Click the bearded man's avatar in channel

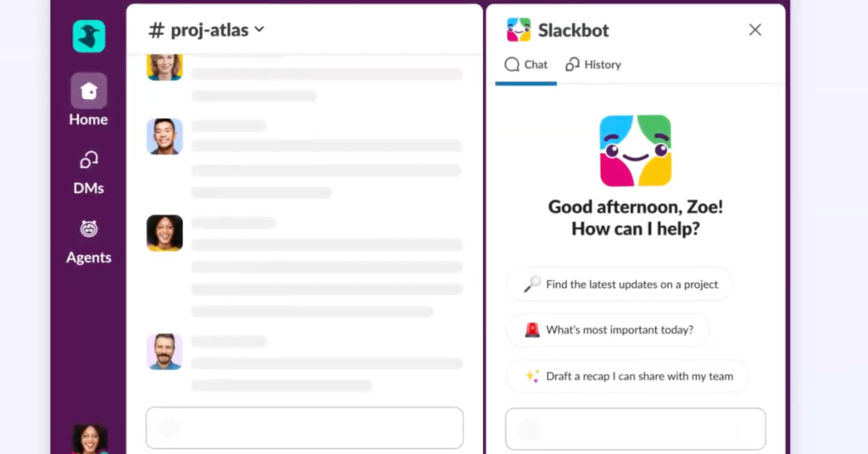click(164, 352)
